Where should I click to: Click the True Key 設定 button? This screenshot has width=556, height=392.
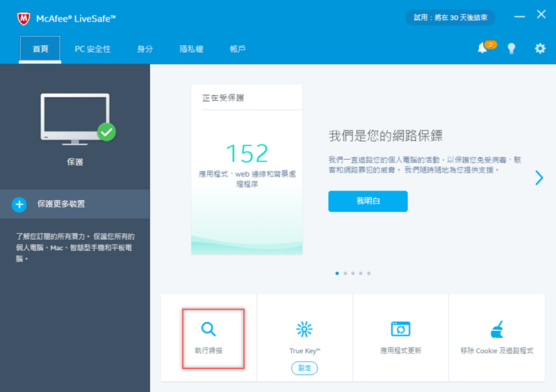[304, 368]
